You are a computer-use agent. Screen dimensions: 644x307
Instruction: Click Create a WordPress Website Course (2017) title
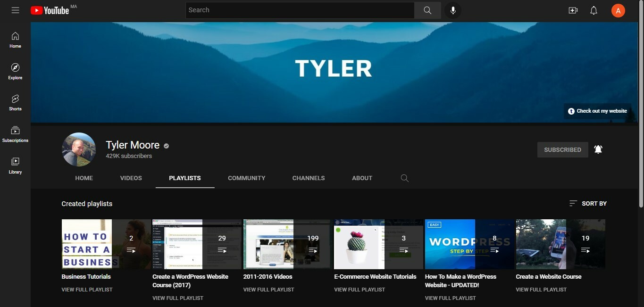[x=190, y=281]
